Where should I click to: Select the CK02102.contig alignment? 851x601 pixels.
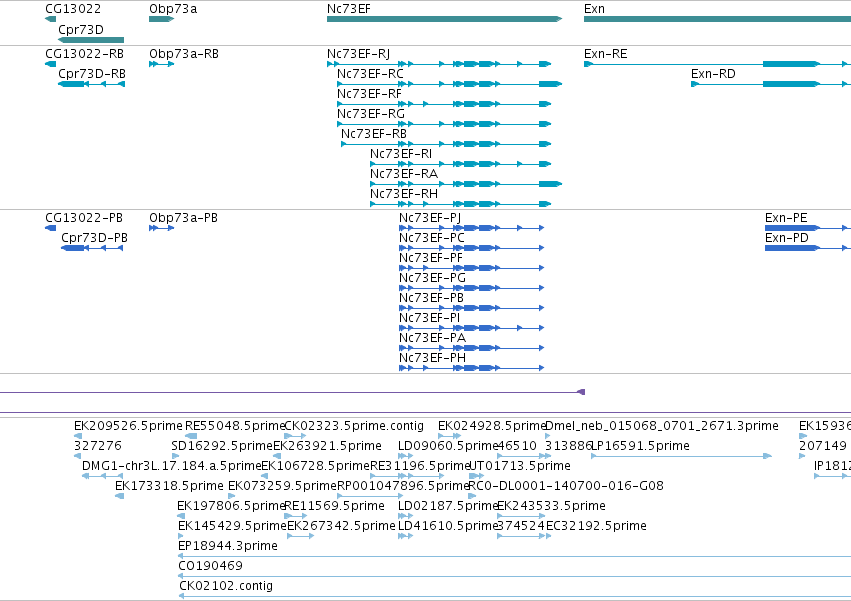tap(515, 597)
